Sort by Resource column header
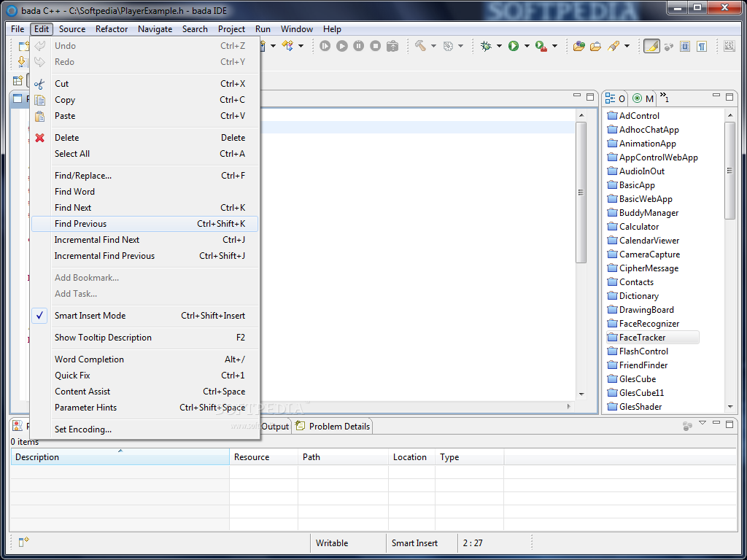The image size is (747, 560). [263, 457]
